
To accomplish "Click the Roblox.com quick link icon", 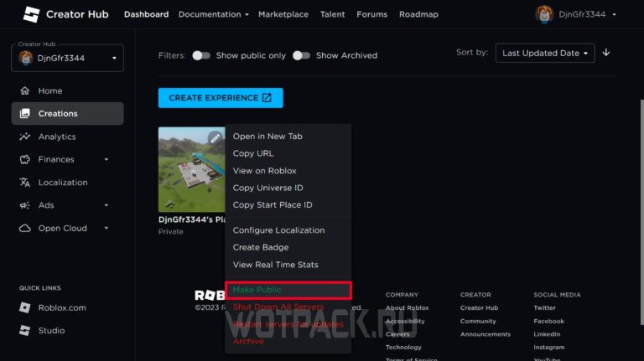I will pyautogui.click(x=24, y=307).
